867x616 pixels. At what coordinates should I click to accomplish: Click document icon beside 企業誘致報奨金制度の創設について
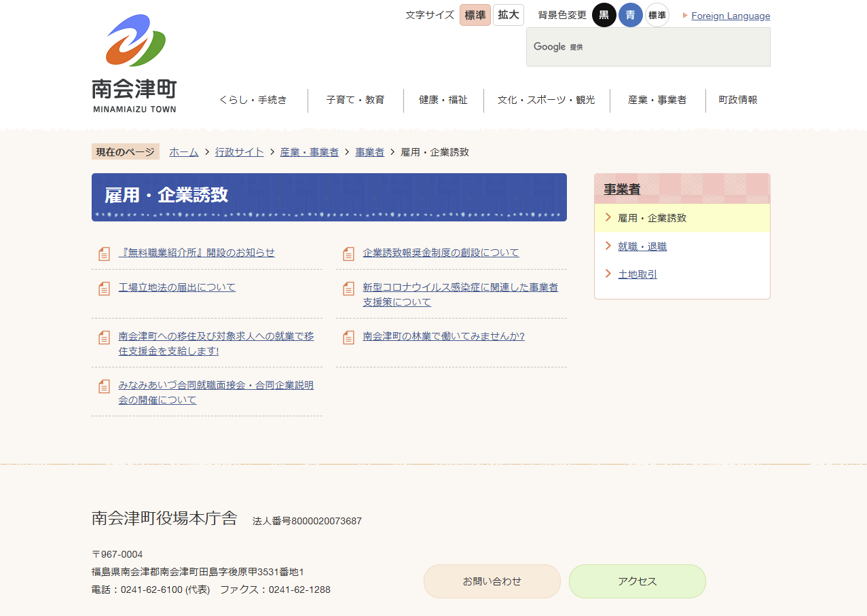tap(348, 254)
